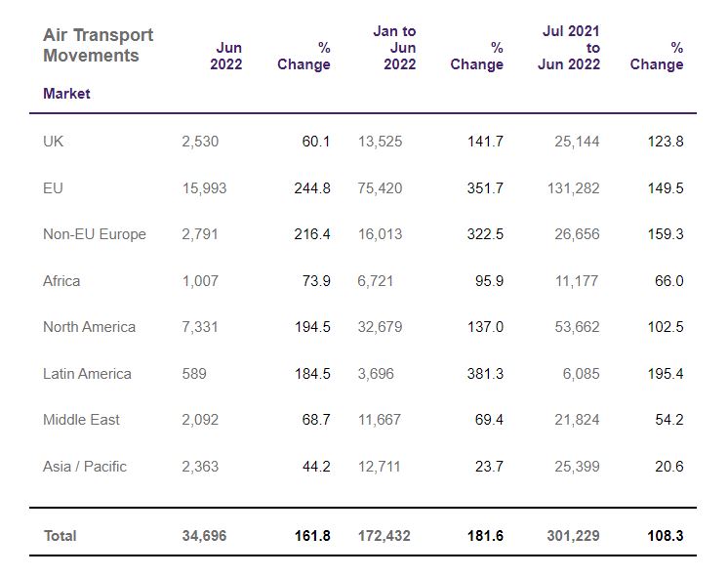Select the Africa row label
728x576 pixels.
click(x=61, y=281)
